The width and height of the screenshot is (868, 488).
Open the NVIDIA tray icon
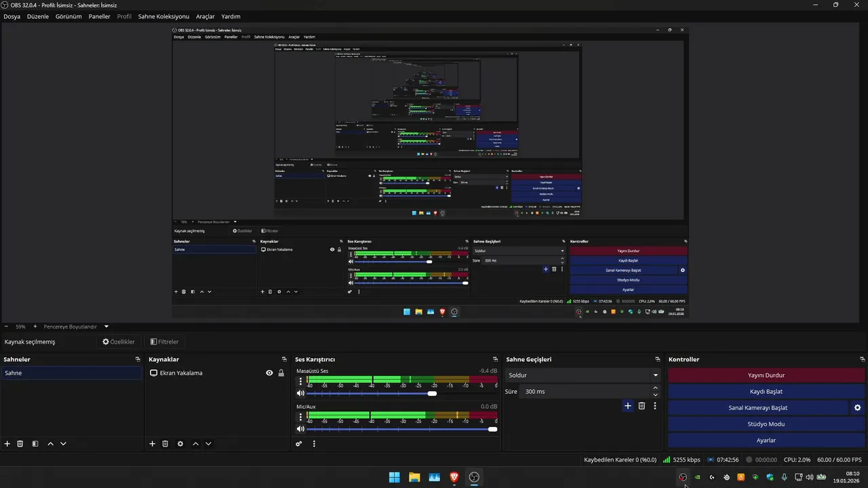pyautogui.click(x=697, y=477)
